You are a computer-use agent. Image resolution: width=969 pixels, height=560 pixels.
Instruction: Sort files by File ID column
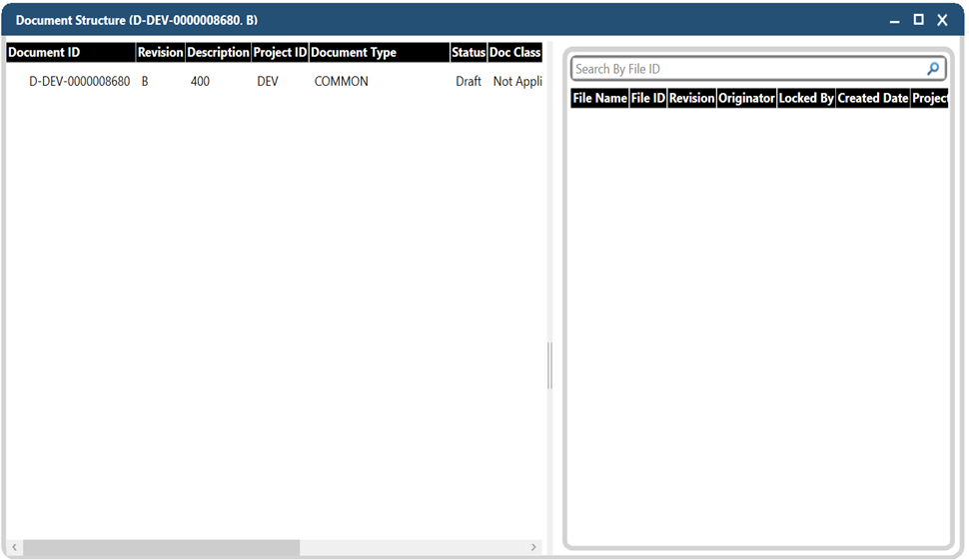click(x=647, y=99)
